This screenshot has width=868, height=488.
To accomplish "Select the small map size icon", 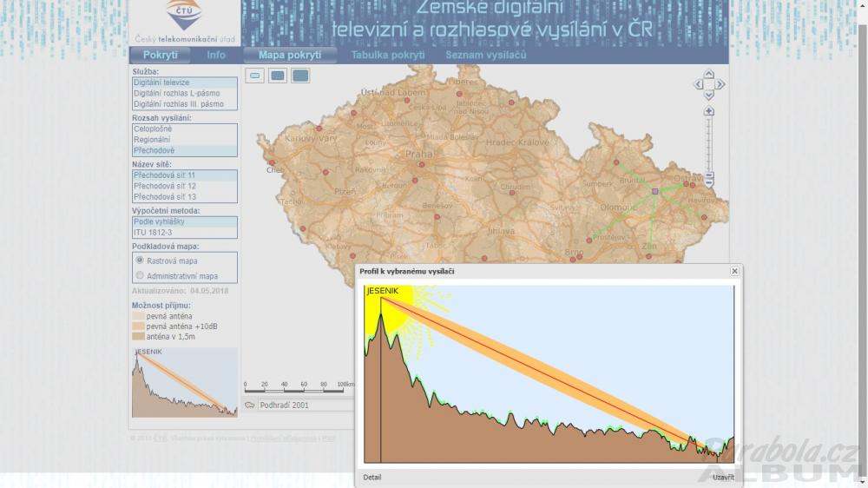I will point(254,76).
